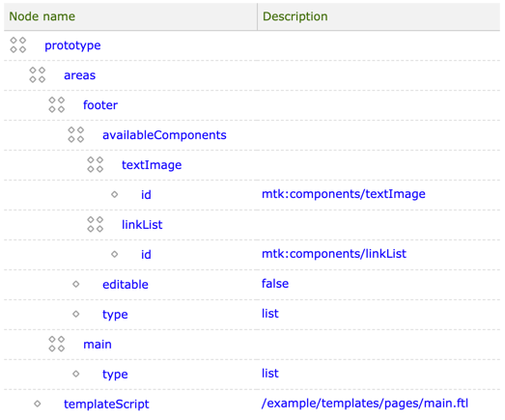Open the mtk:components/linkList value

click(x=334, y=254)
